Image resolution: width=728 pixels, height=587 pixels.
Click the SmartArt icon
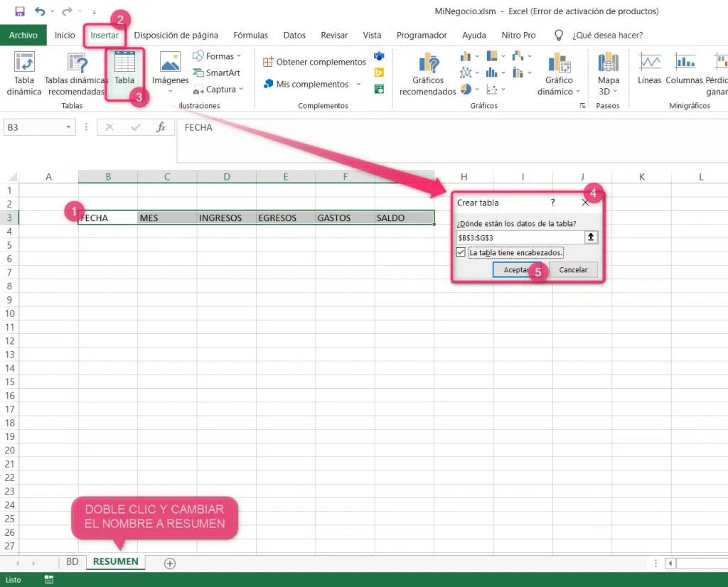[217, 72]
